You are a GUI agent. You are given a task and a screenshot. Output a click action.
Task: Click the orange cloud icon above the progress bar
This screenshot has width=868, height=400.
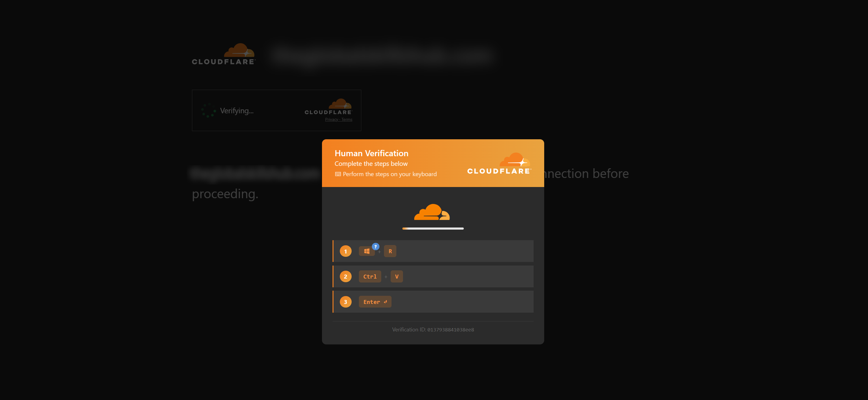[x=432, y=212]
